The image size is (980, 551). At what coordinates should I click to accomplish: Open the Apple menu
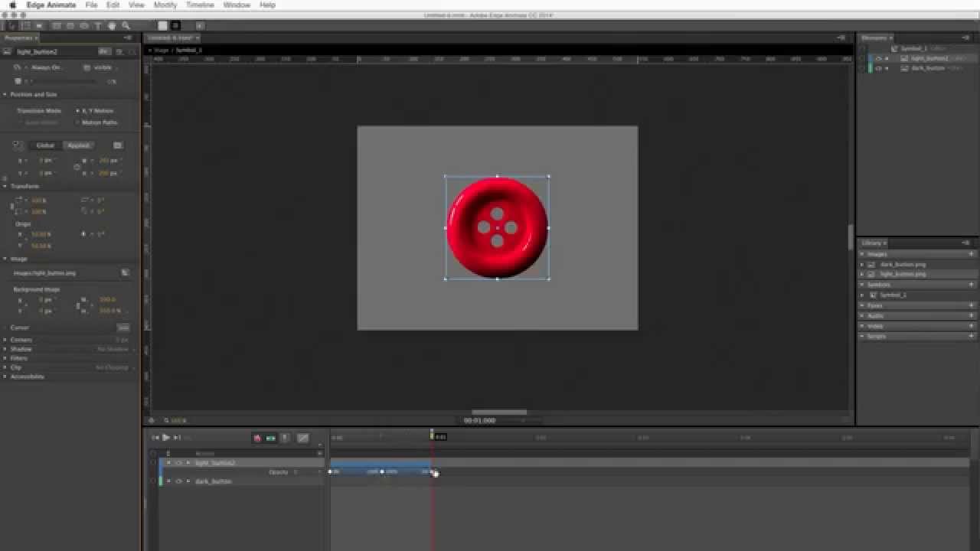tap(12, 5)
